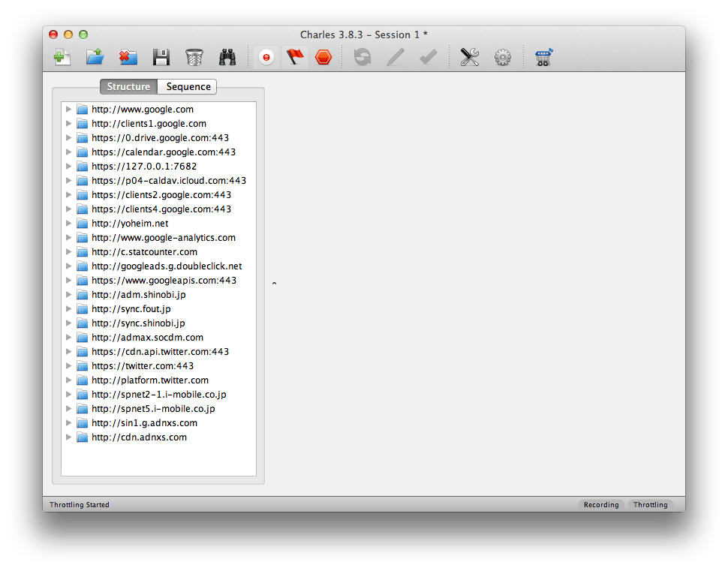Click the Edit request pencil icon

tap(396, 57)
